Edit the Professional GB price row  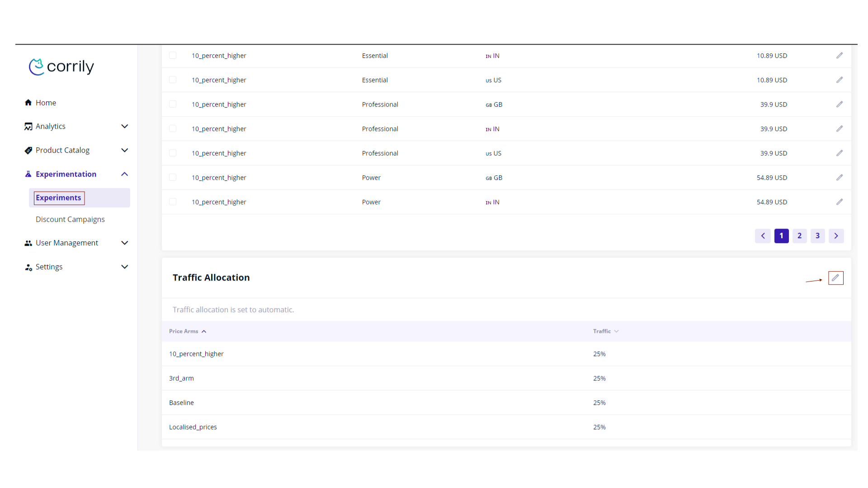[x=840, y=104]
